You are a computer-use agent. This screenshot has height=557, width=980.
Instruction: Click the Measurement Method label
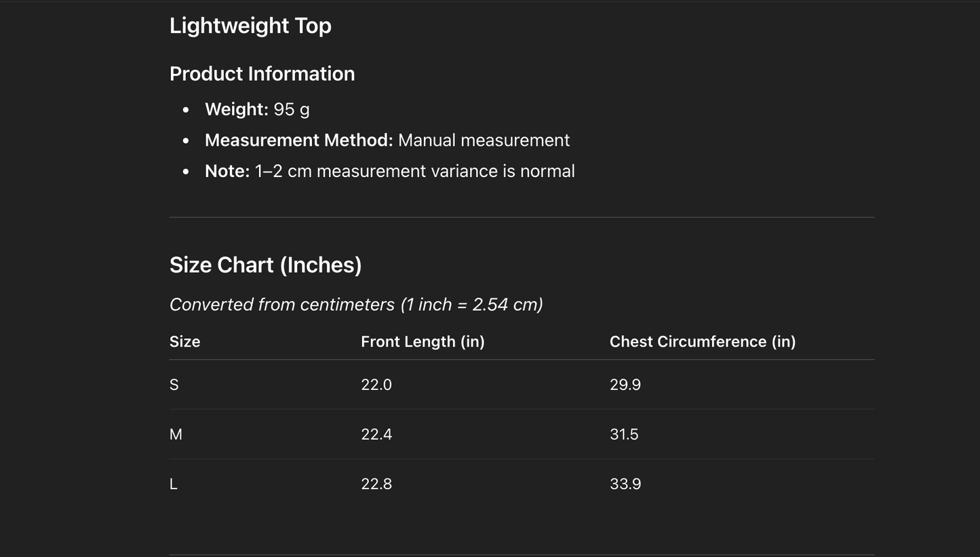pos(298,140)
